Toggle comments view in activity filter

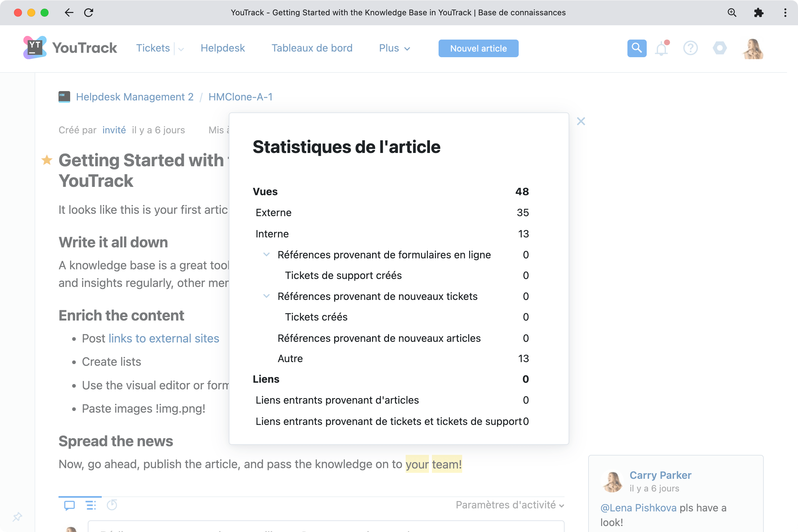click(69, 505)
